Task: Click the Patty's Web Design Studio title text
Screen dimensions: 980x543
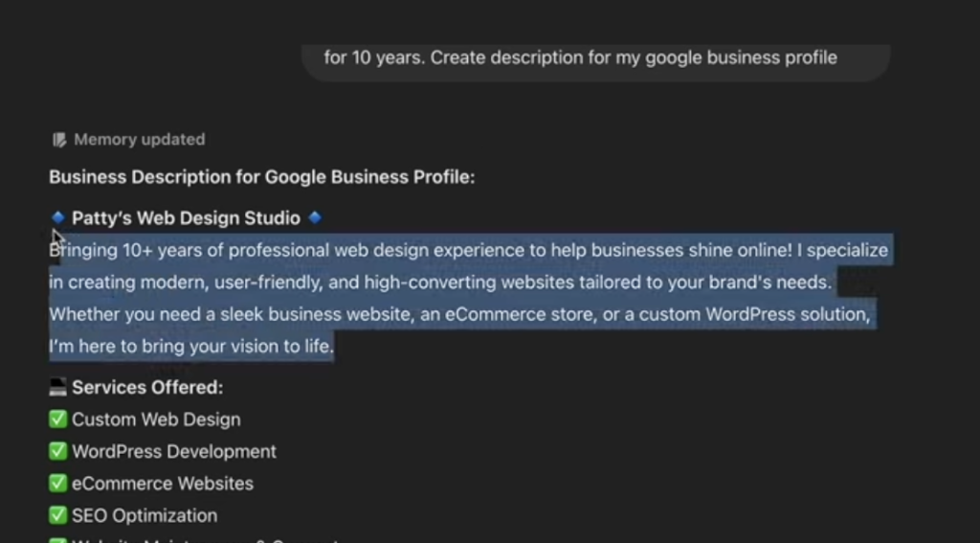Action: point(186,218)
